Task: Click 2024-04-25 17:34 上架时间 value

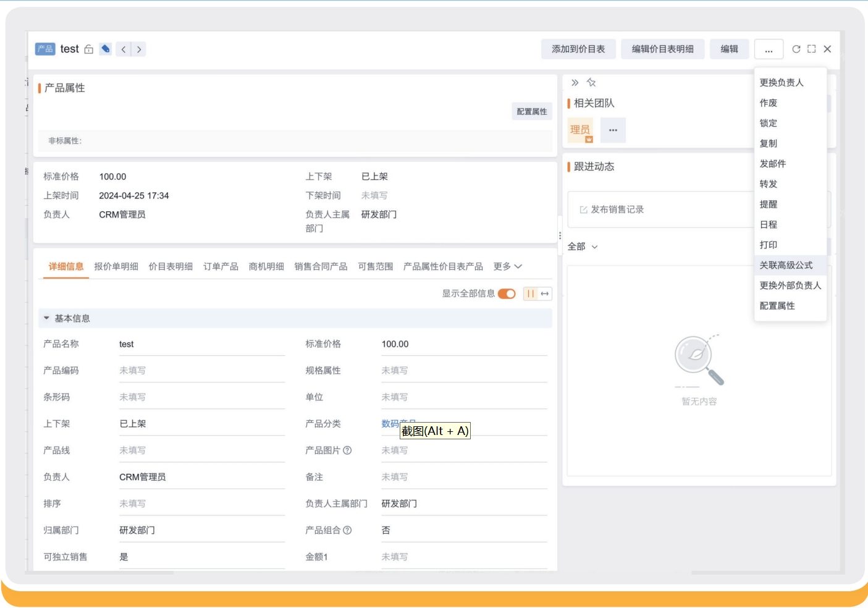Action: click(x=134, y=196)
